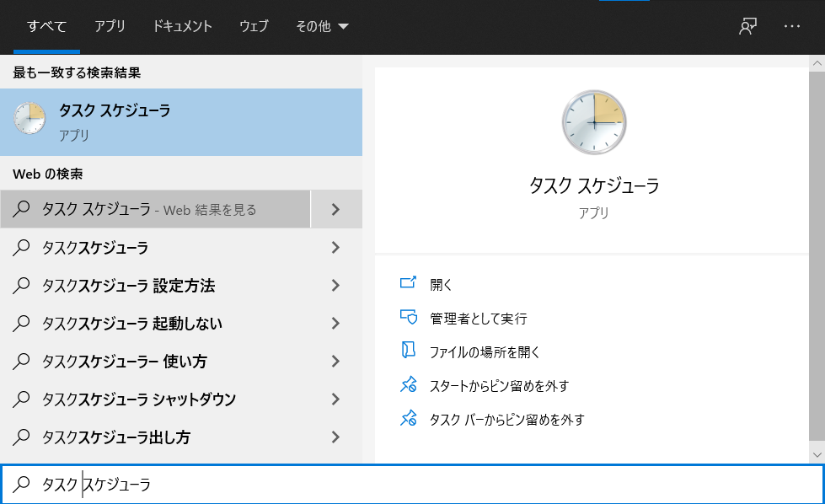The image size is (825, 504).
Task: Expand chevron for 起動しない suggestion
Action: coord(335,323)
